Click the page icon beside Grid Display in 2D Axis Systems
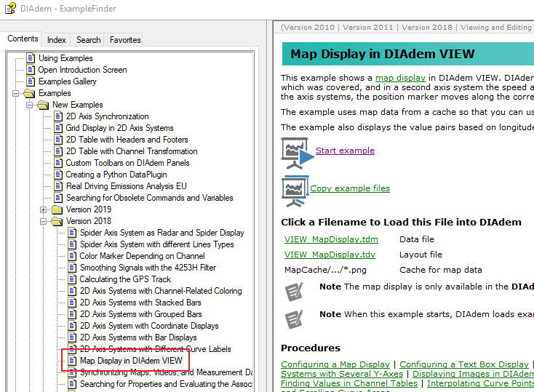Viewport: 534px width, 392px height. pos(58,128)
